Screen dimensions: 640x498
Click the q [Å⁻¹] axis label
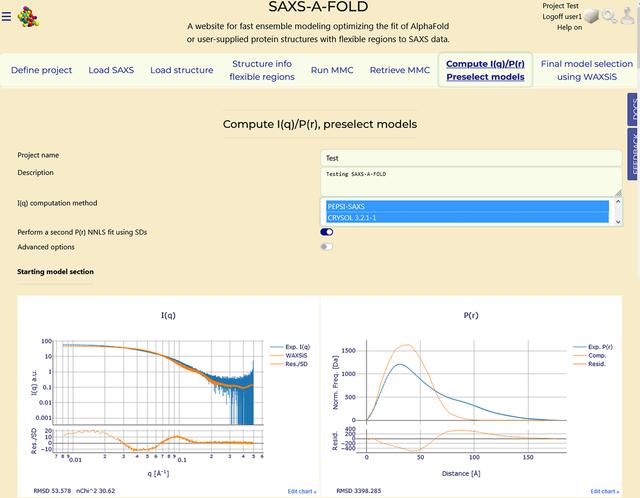(158, 473)
